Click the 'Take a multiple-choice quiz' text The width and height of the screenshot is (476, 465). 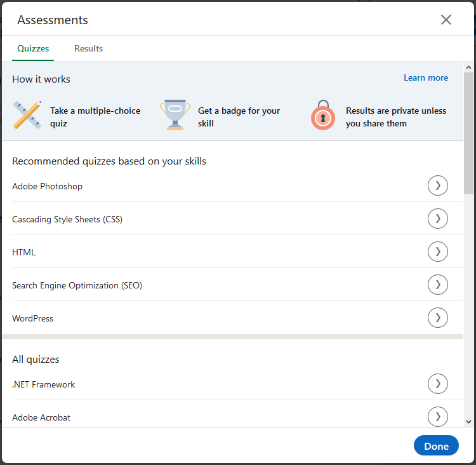pos(95,117)
